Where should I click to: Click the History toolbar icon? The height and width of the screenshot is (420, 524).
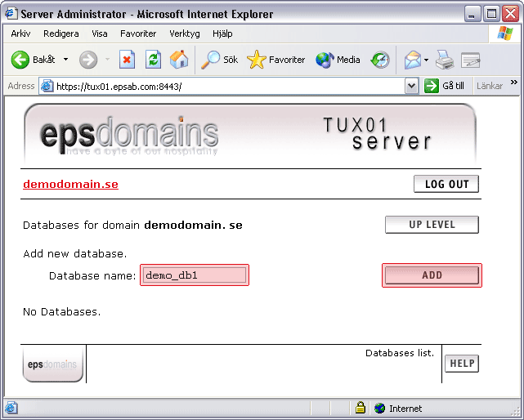380,60
